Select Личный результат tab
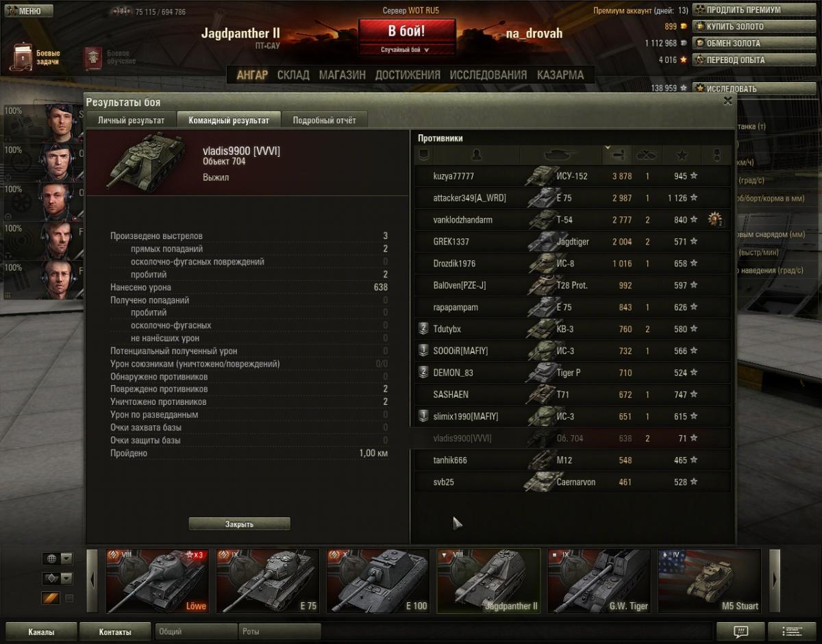The image size is (822, 644). (131, 120)
